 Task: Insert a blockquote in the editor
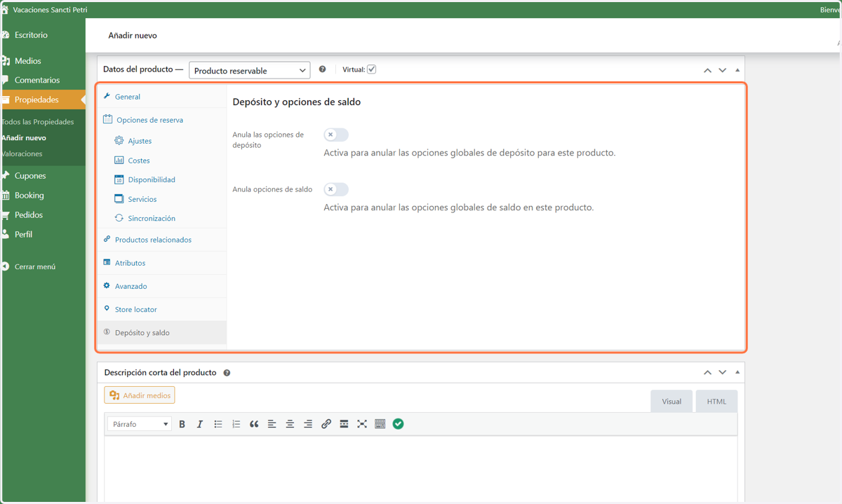pyautogui.click(x=254, y=424)
